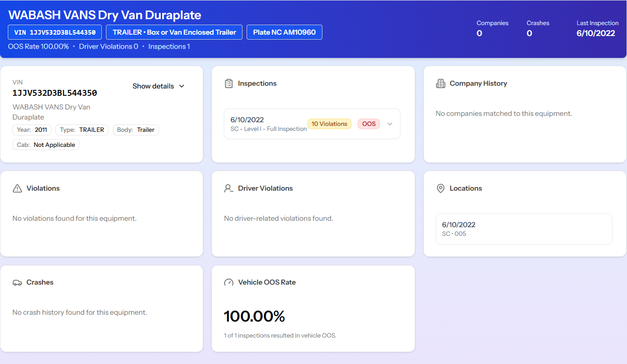Click the Type TRAILER tag

(x=82, y=130)
